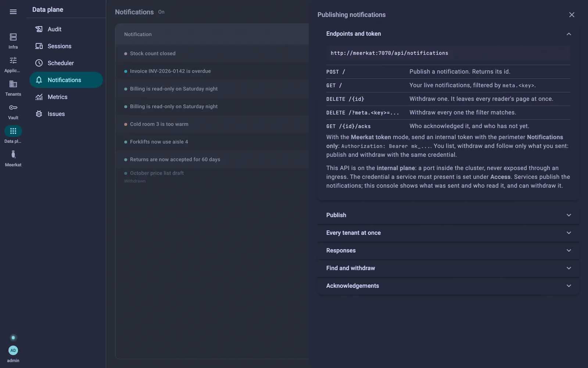The image size is (588, 368).
Task: Click the Notifications bell icon
Action: point(39,80)
